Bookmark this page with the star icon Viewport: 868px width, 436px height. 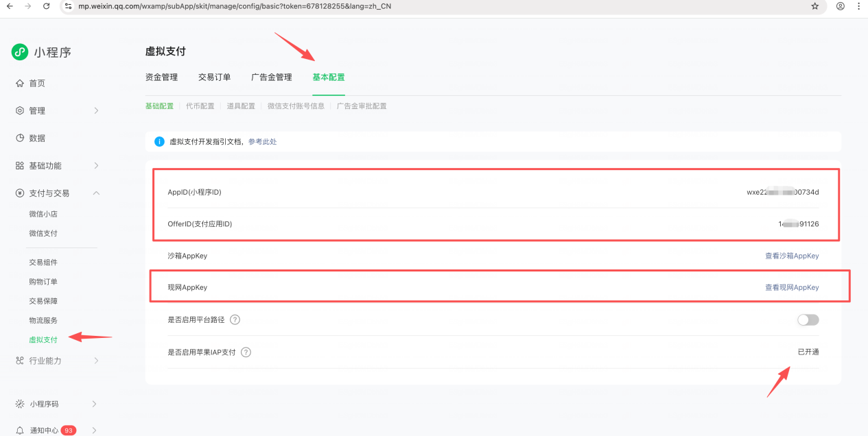coord(815,6)
